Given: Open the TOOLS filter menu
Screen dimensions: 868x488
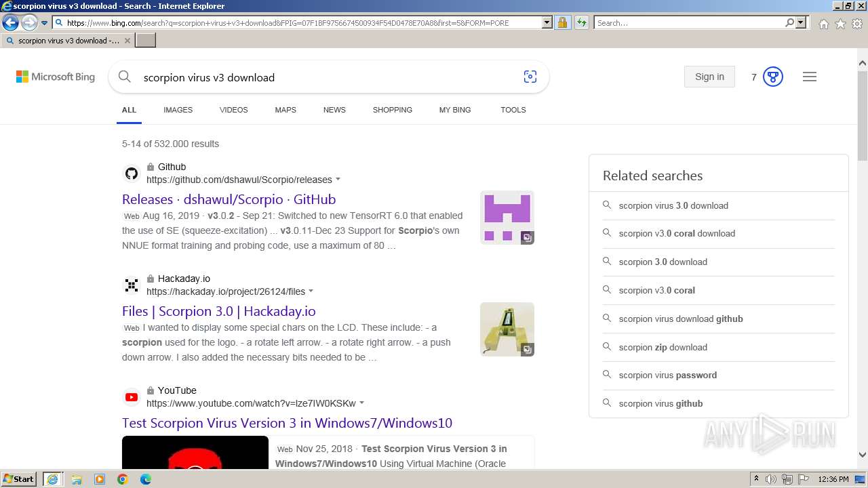Looking at the screenshot, I should [513, 110].
